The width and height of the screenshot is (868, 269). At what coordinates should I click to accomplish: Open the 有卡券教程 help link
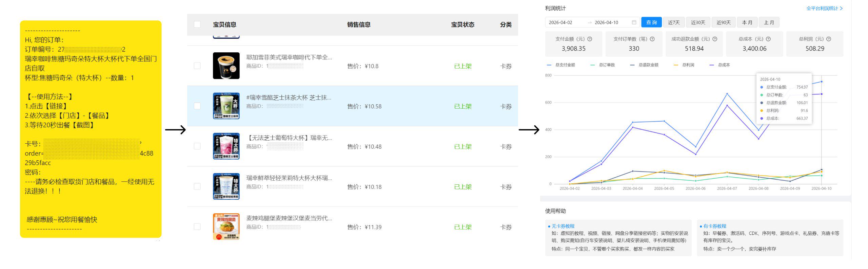coord(715,226)
